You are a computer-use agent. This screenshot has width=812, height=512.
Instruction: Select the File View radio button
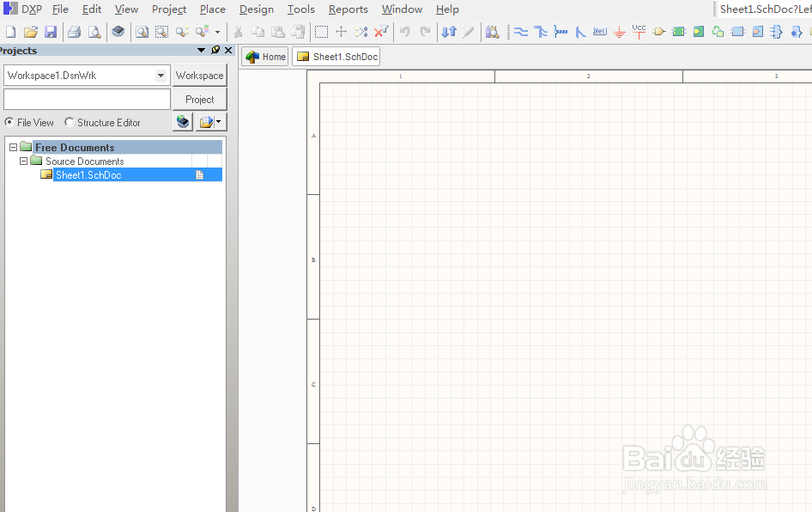tap(9, 122)
